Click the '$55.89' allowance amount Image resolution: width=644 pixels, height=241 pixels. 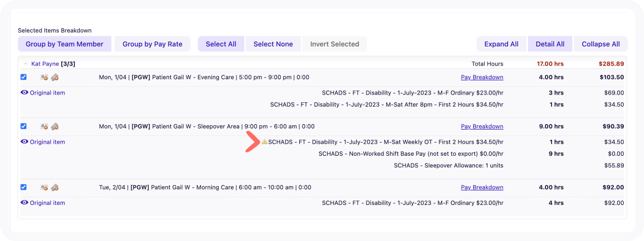[x=614, y=166]
